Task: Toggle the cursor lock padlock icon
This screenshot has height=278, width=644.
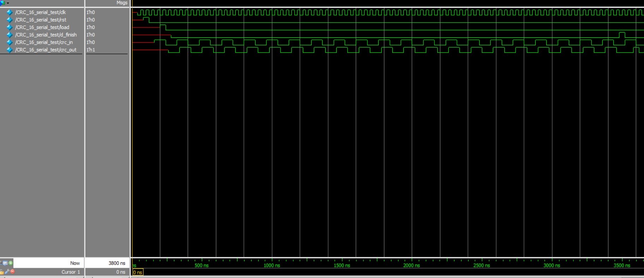Action: pos(2,272)
